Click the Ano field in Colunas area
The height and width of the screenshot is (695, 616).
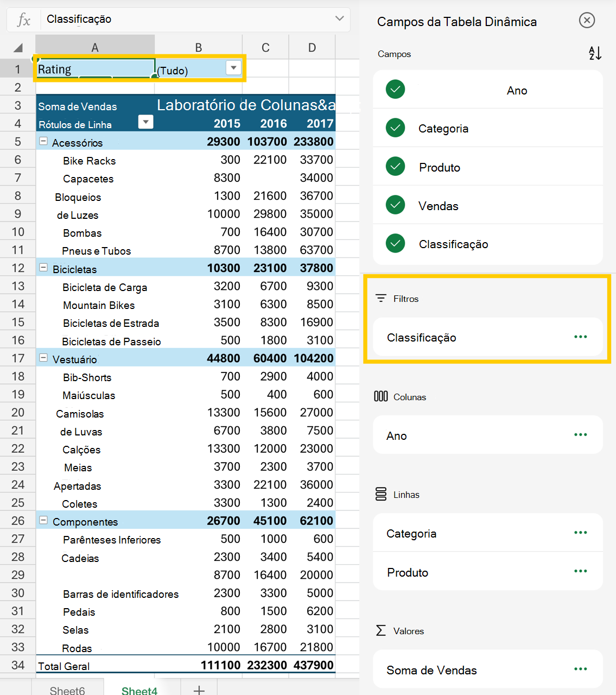(x=488, y=435)
